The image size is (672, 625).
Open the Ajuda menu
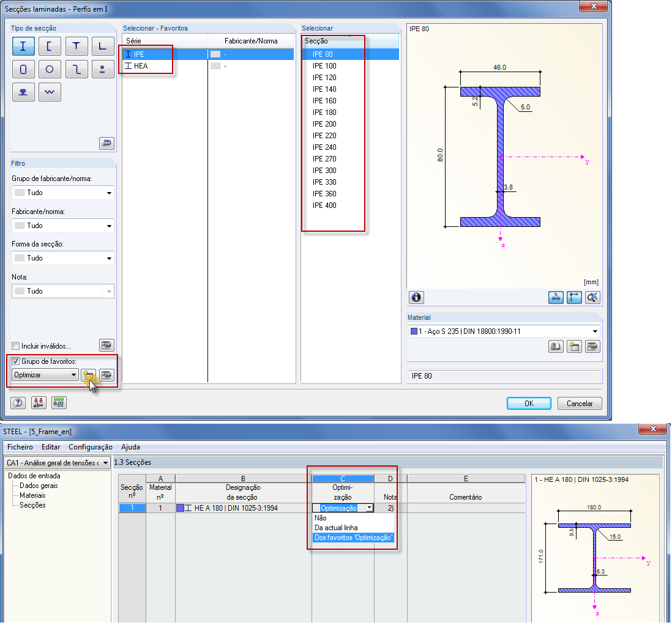tap(130, 447)
